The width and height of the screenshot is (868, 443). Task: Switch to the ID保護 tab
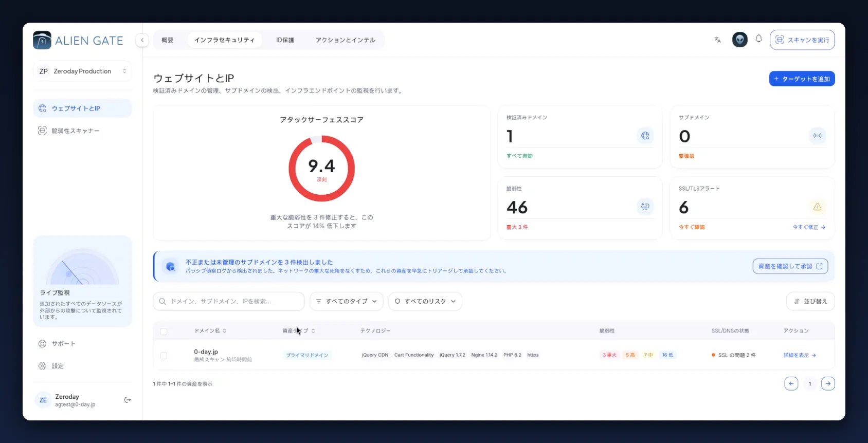tap(285, 40)
